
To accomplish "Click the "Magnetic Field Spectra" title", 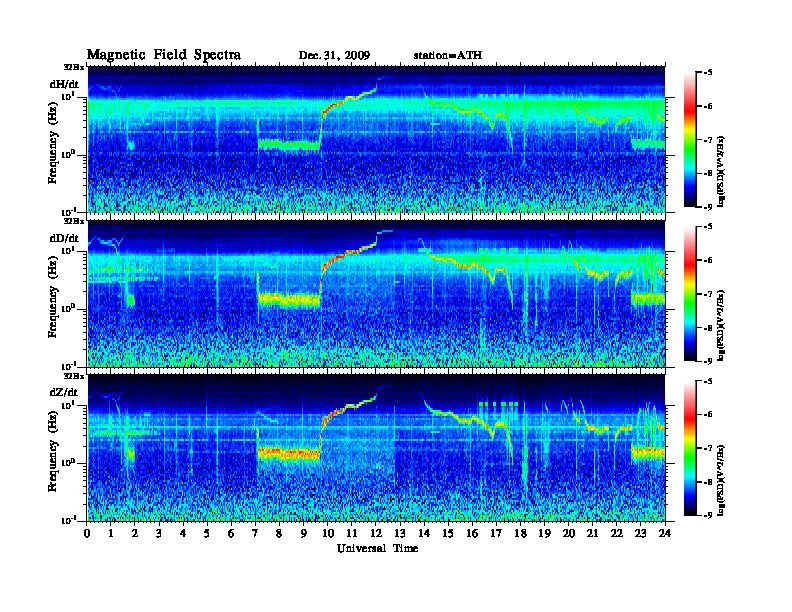I will tap(164, 55).
